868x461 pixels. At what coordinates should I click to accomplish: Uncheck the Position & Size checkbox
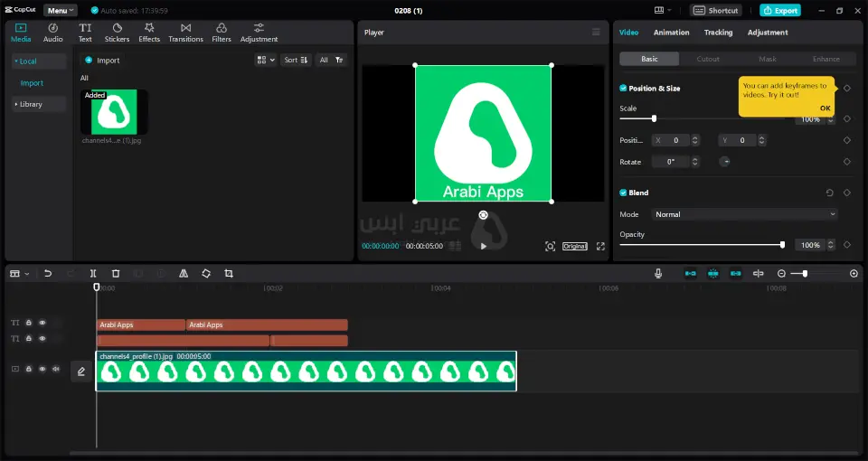coord(623,89)
